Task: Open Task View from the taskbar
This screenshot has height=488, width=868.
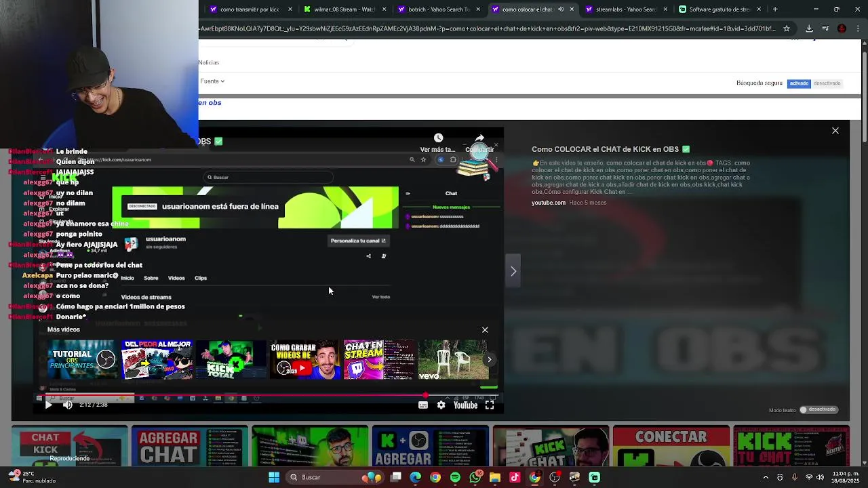Action: 396,477
